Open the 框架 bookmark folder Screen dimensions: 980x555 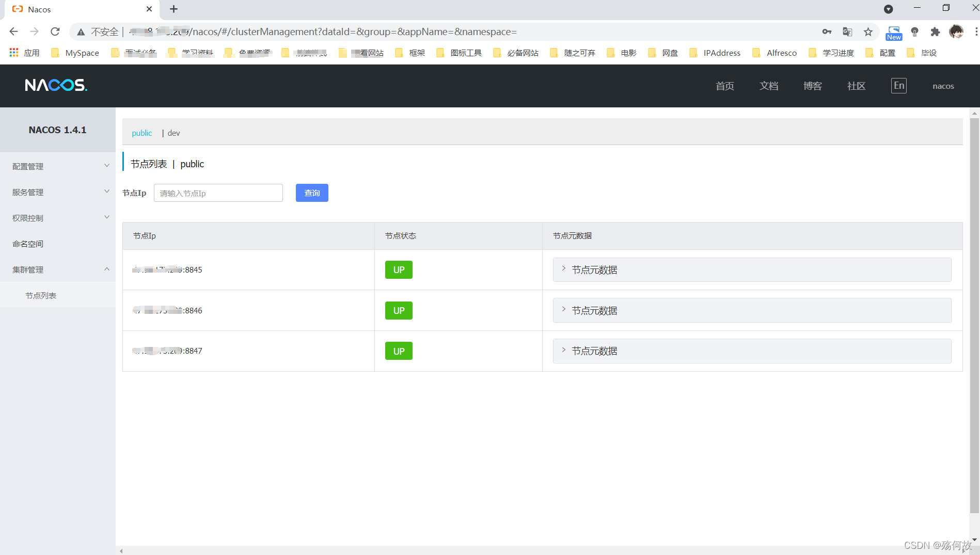[x=410, y=53]
